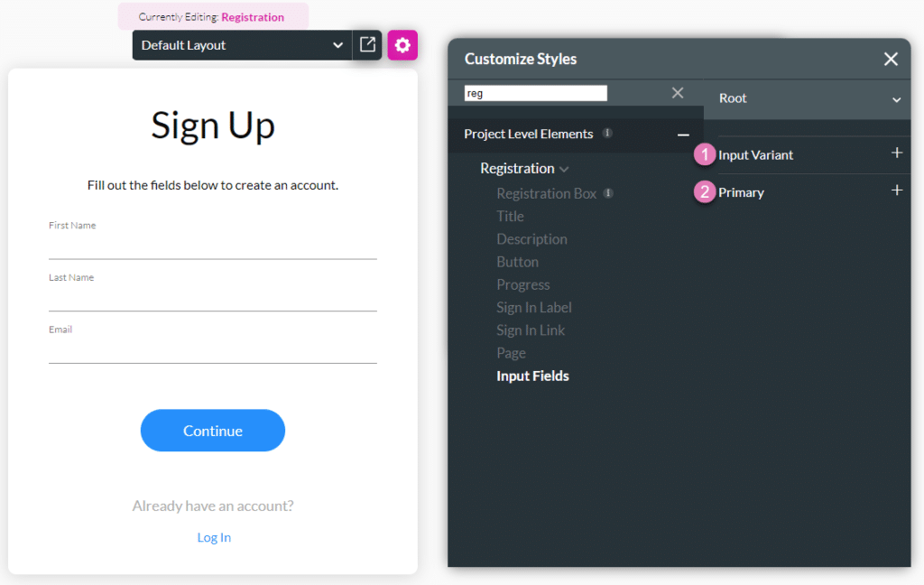Click the Input Variant label
This screenshot has width=924, height=585.
pyautogui.click(x=755, y=155)
